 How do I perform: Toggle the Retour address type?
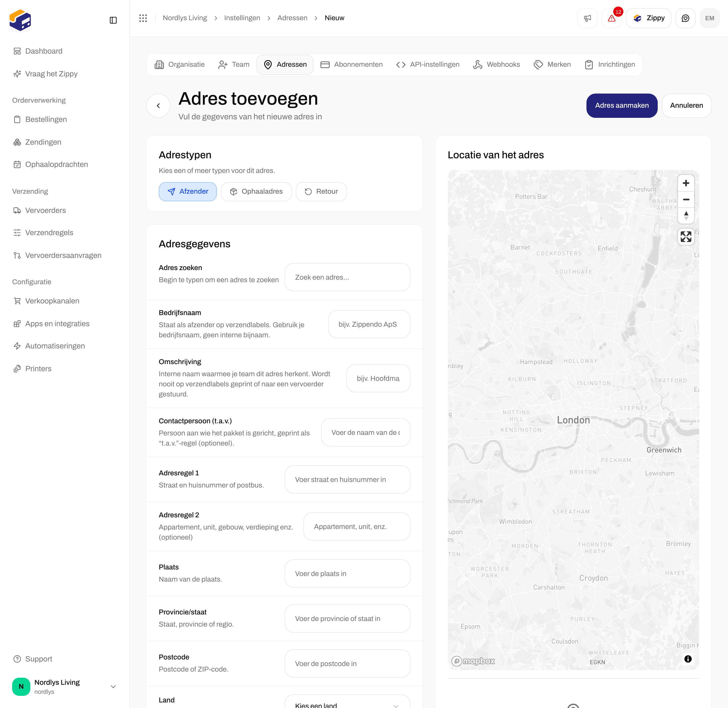(321, 191)
